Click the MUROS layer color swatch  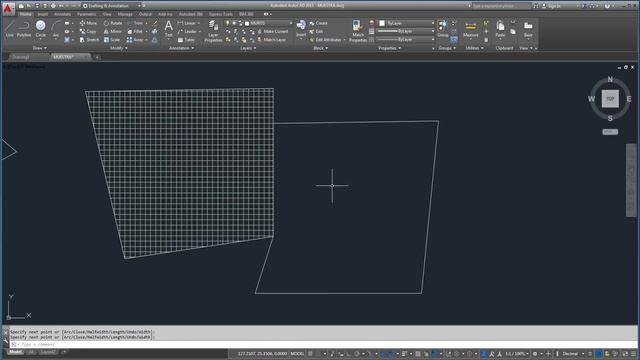(247, 23)
